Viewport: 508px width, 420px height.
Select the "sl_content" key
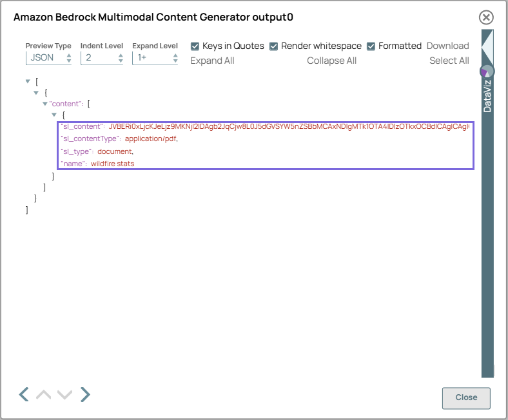point(83,127)
